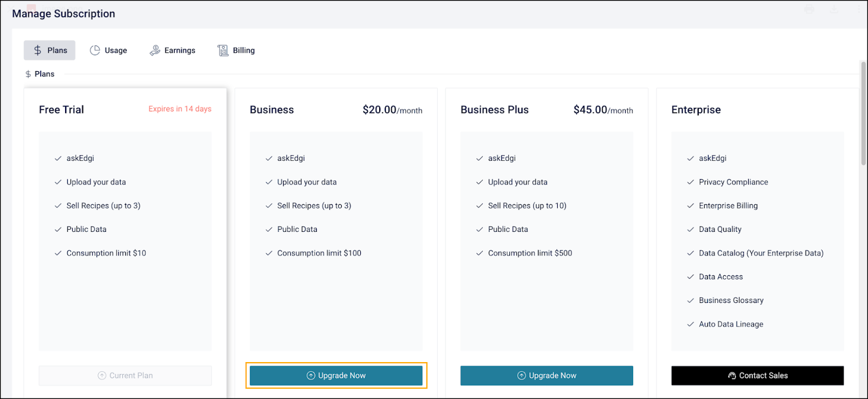This screenshot has width=868, height=399.
Task: Select the $20.00/month Business price
Action: (392, 110)
